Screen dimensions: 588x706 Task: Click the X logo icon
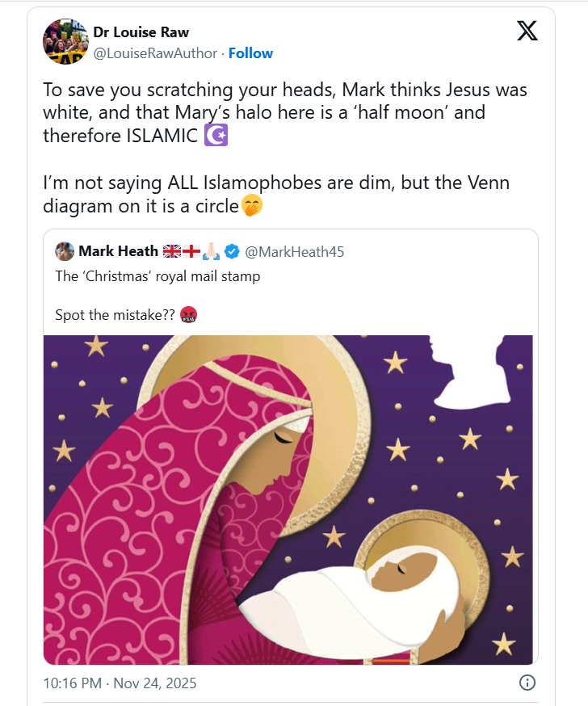527,31
